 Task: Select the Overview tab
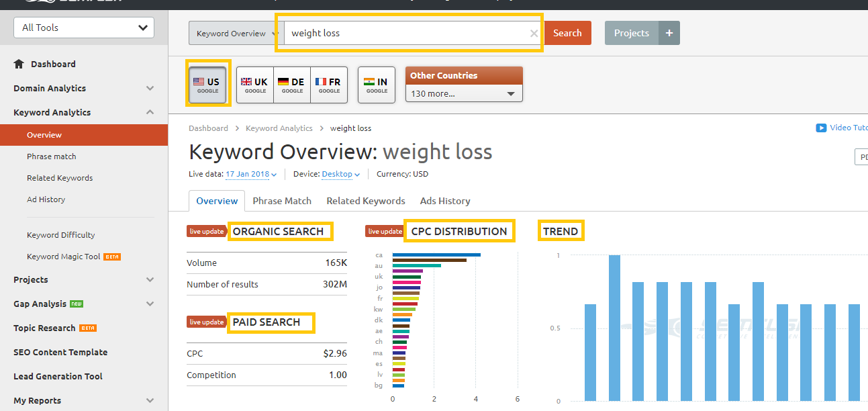click(217, 201)
